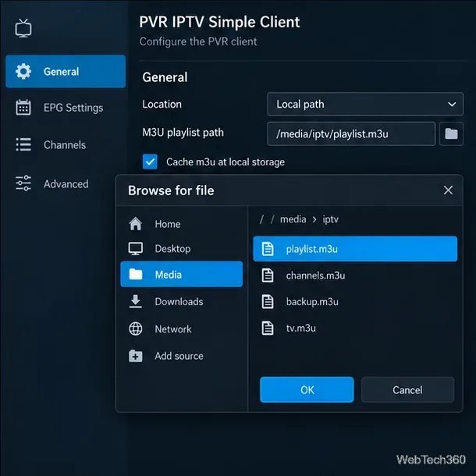The image size is (476, 476).
Task: Open folder browse button beside M3U path
Action: click(451, 133)
